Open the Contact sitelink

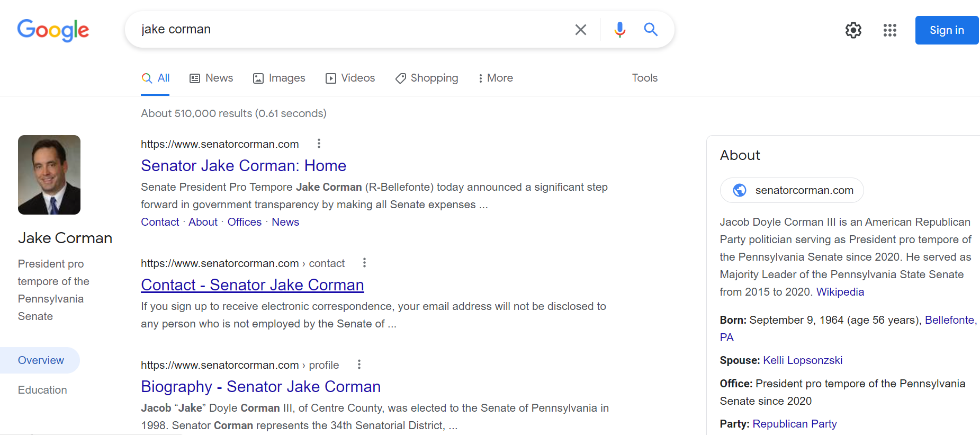pyautogui.click(x=160, y=222)
